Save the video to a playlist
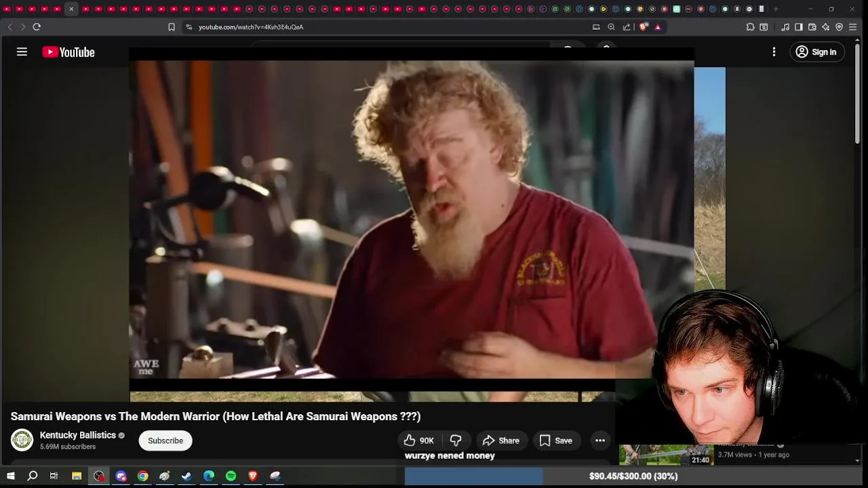Screen dimensions: 868x488 coord(556,441)
